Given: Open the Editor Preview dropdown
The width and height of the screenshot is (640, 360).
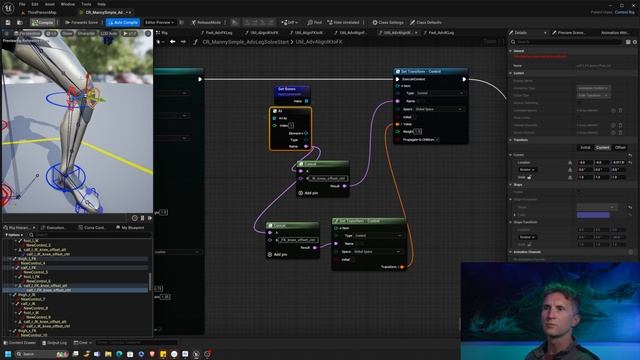Looking at the screenshot, I should (160, 22).
